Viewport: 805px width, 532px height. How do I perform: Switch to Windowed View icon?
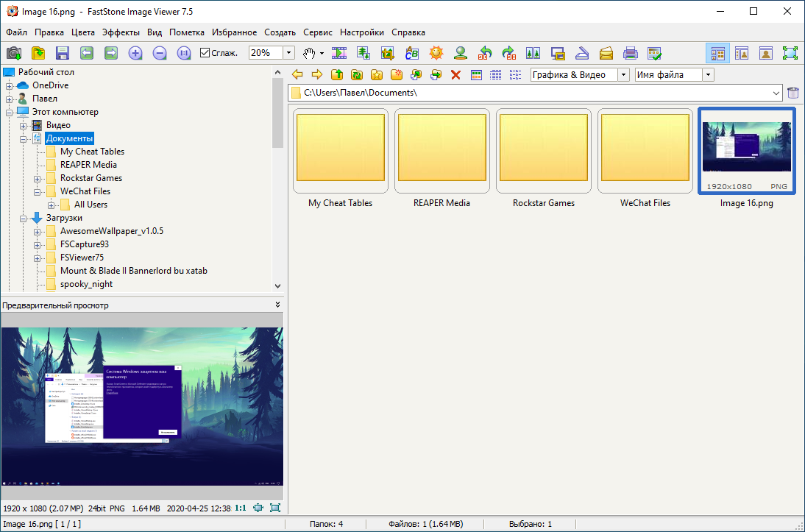pos(765,53)
